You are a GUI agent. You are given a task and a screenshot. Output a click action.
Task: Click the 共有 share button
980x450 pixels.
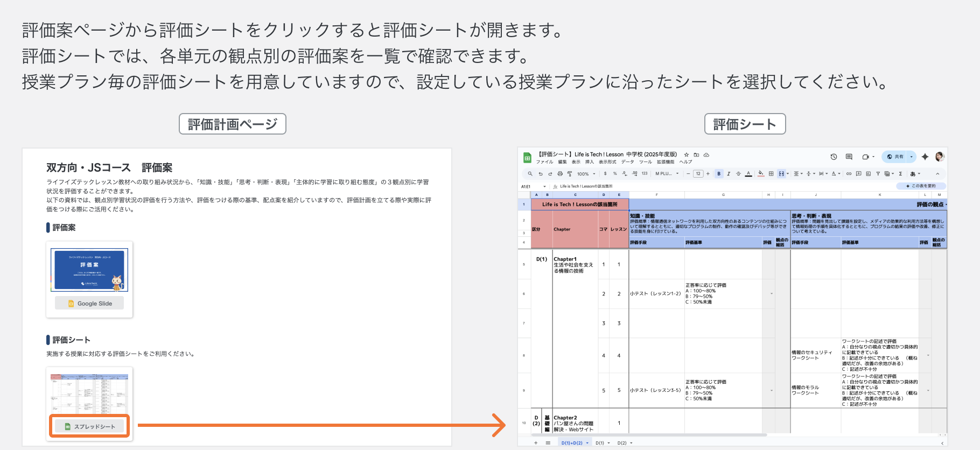894,157
